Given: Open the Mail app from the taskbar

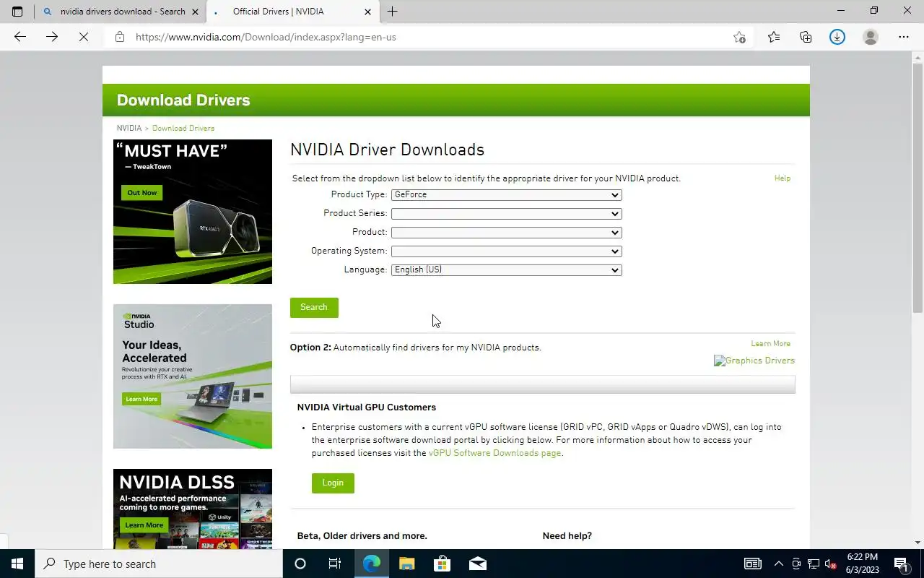Looking at the screenshot, I should pyautogui.click(x=477, y=564).
